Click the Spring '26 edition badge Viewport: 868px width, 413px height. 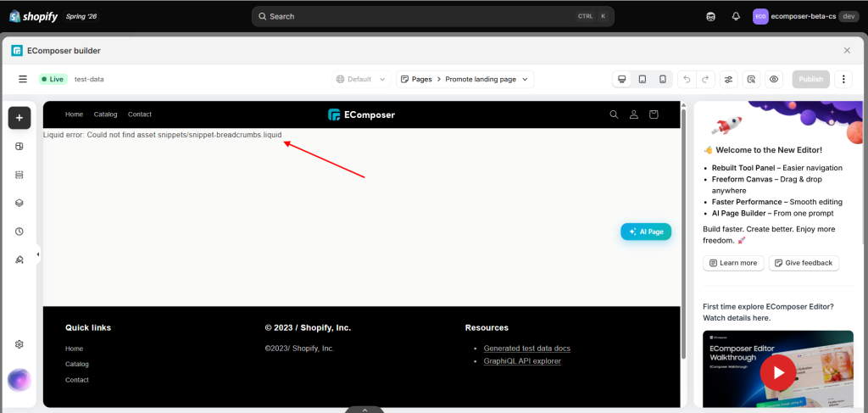81,17
